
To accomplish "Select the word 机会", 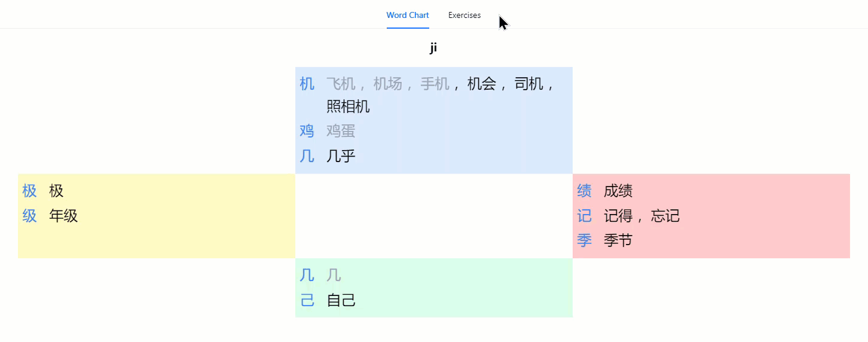I will coord(482,84).
